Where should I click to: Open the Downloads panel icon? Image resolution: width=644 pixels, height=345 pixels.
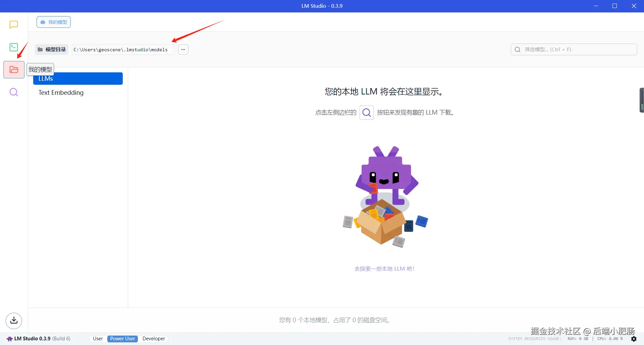[x=14, y=321]
